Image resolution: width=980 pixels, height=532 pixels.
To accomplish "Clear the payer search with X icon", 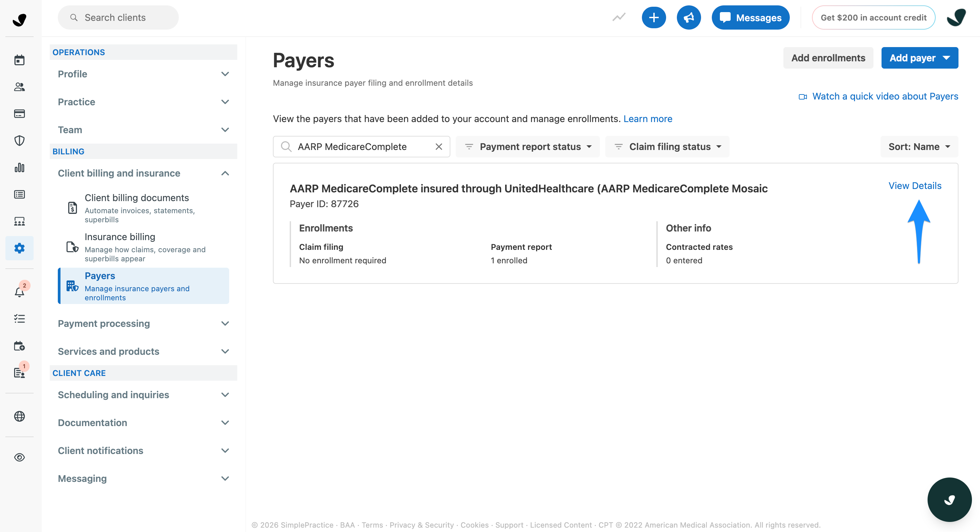I will coord(439,147).
